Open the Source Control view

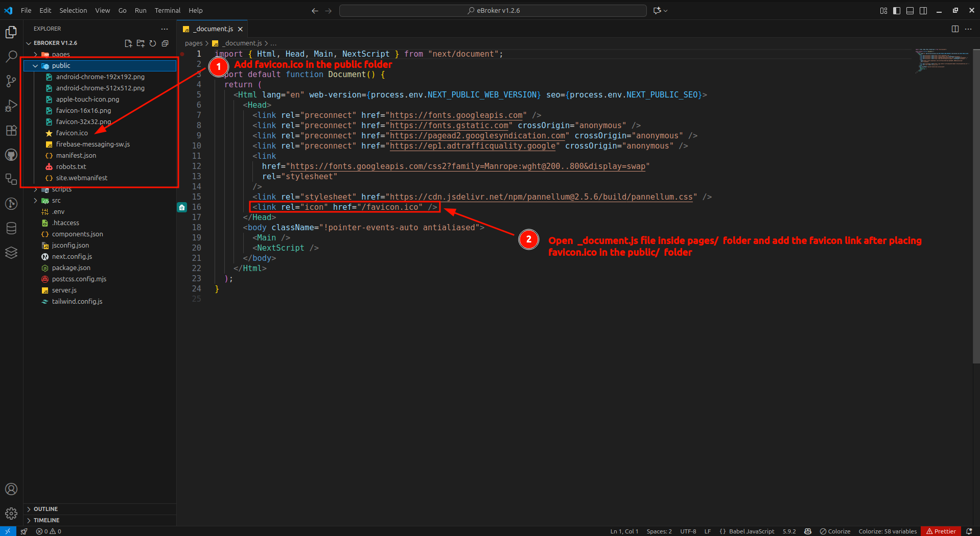point(11,81)
